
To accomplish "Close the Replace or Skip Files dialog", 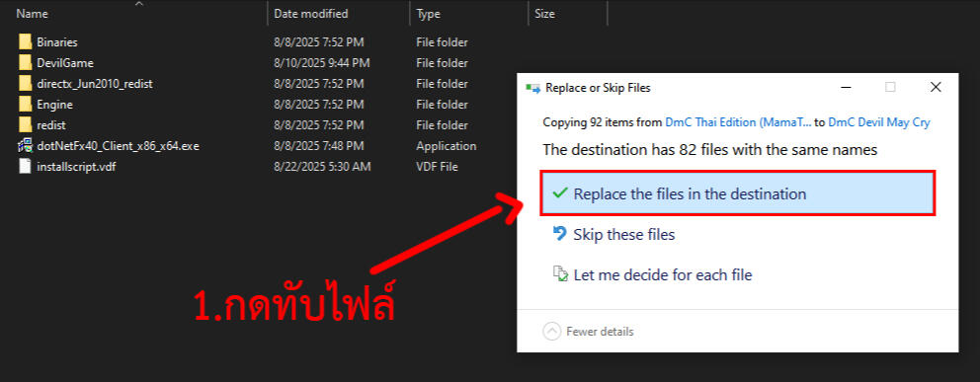I will [935, 88].
